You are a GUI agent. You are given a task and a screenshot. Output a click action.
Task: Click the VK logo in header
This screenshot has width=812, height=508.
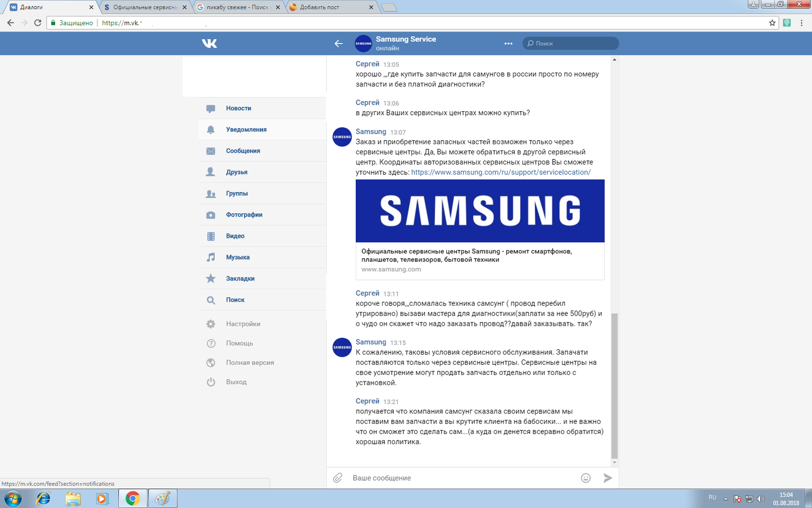[209, 43]
